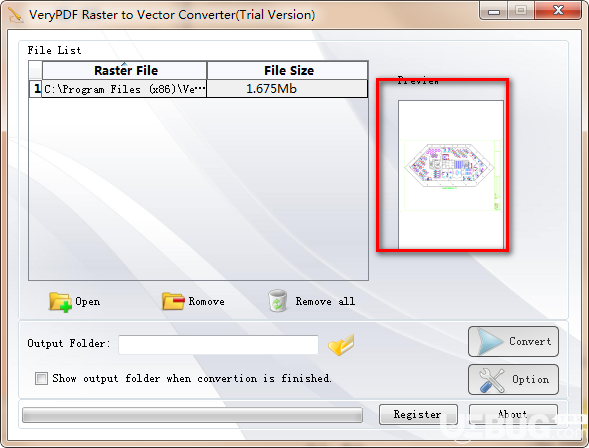Click the Open folder icon
The image size is (589, 448).
coord(60,302)
